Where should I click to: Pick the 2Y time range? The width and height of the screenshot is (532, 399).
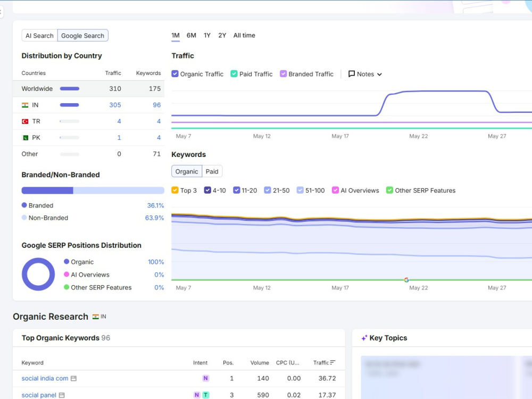222,35
